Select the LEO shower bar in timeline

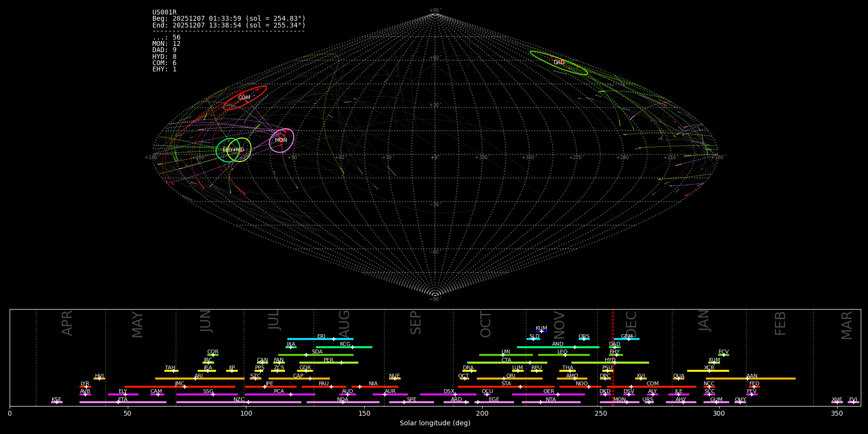coord(564,355)
